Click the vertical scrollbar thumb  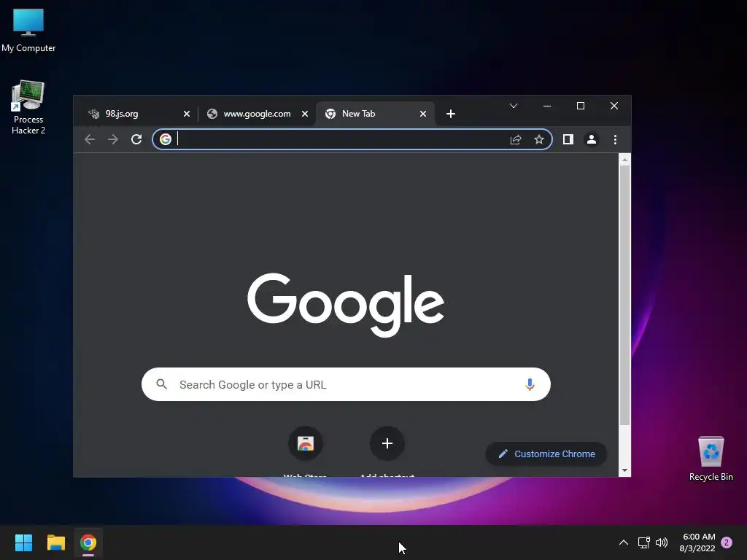tap(624, 295)
